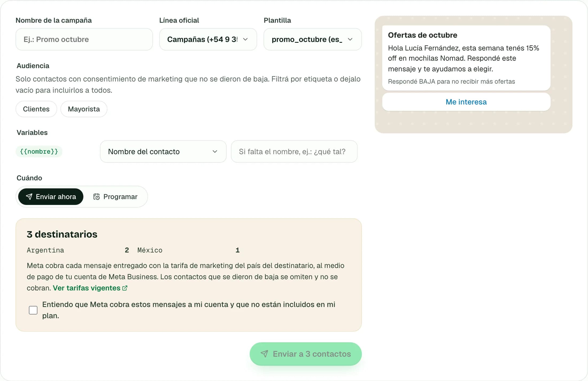The height and width of the screenshot is (381, 588).
Task: Click the México recipient count row
Action: (x=188, y=250)
